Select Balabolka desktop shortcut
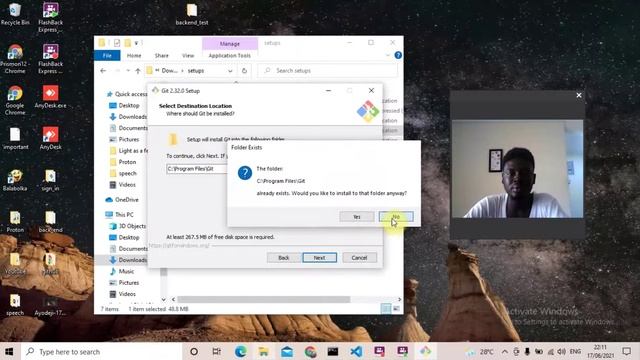Image resolution: width=640 pixels, height=360 pixels. click(15, 180)
